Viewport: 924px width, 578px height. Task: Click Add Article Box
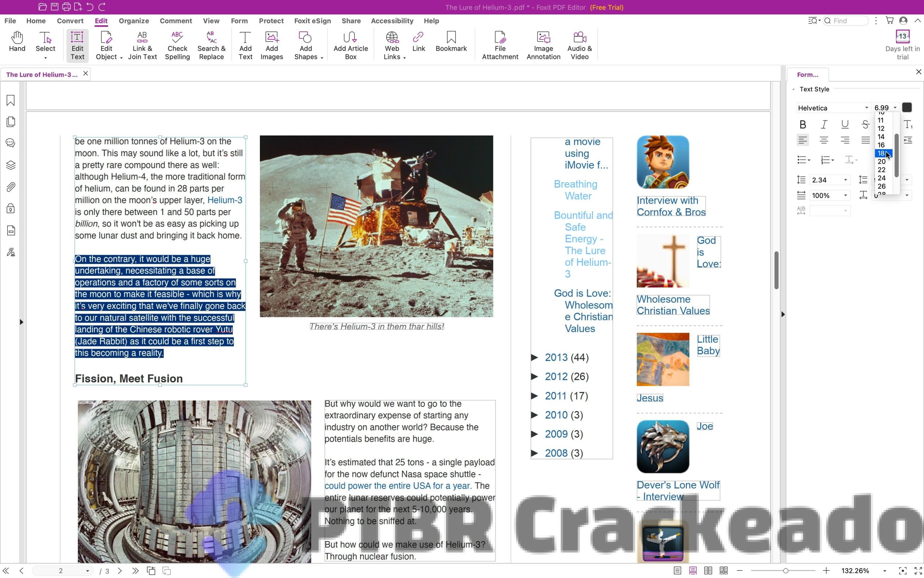tap(350, 46)
